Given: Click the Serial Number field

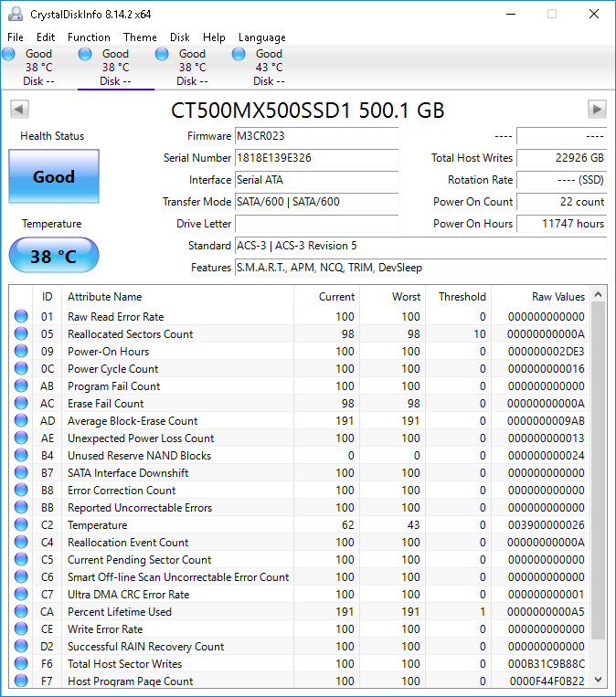Looking at the screenshot, I should (x=316, y=158).
